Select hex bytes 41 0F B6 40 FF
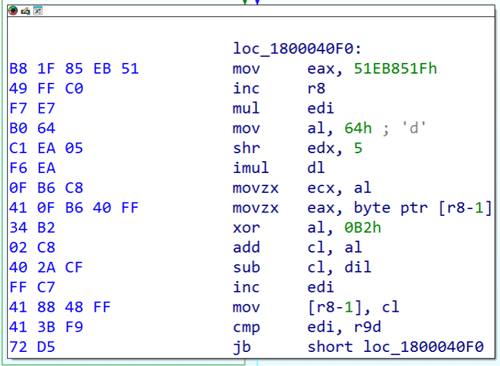This screenshot has width=500, height=366. point(74,208)
